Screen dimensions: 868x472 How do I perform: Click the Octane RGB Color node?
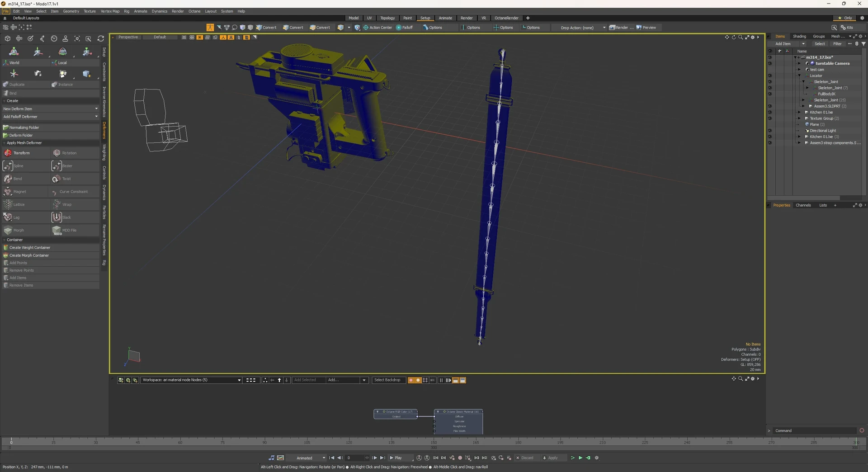click(396, 414)
